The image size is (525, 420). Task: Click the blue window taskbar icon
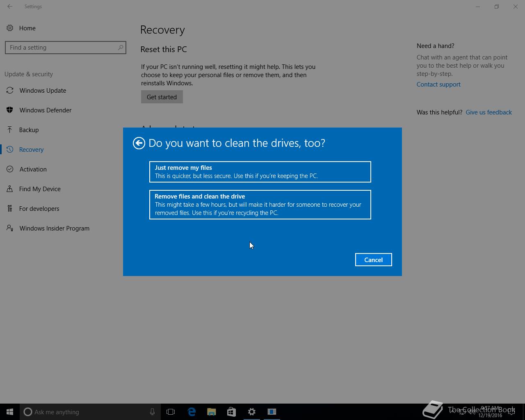click(272, 412)
